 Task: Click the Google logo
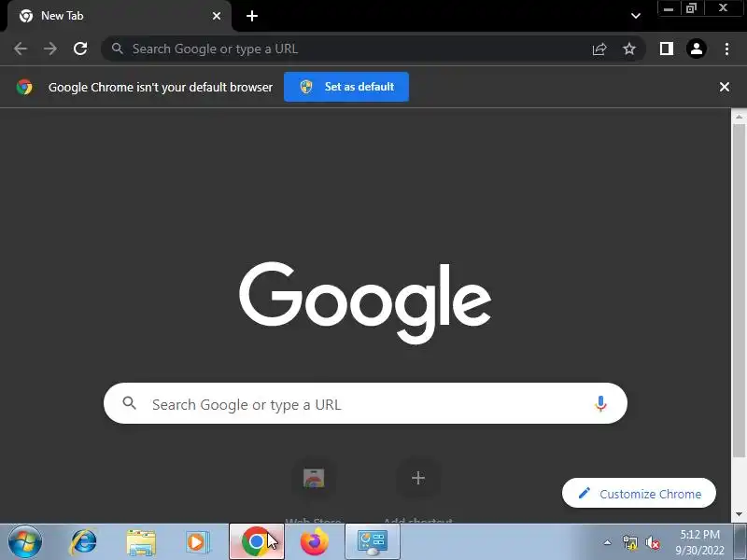click(x=365, y=302)
